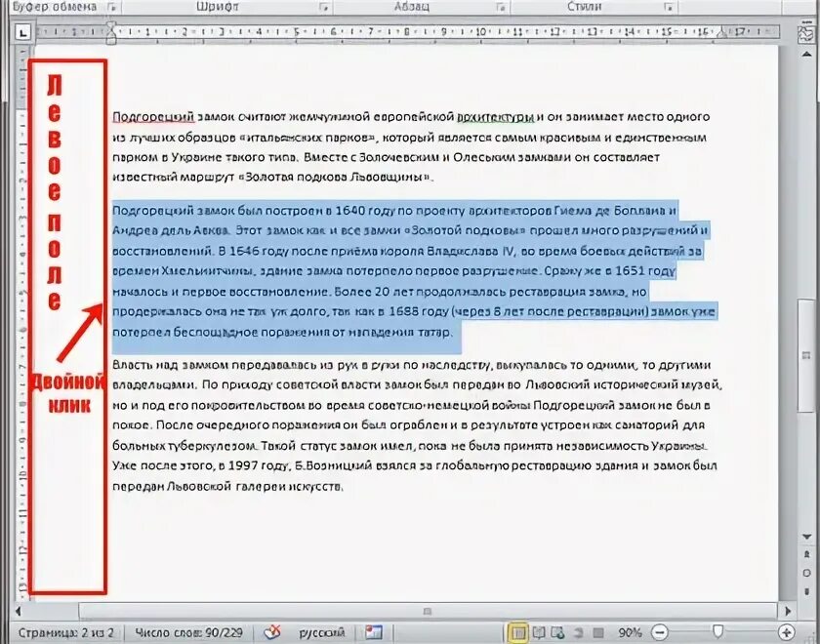Click page indicator 'Страница: 2 из 2'

point(66,633)
